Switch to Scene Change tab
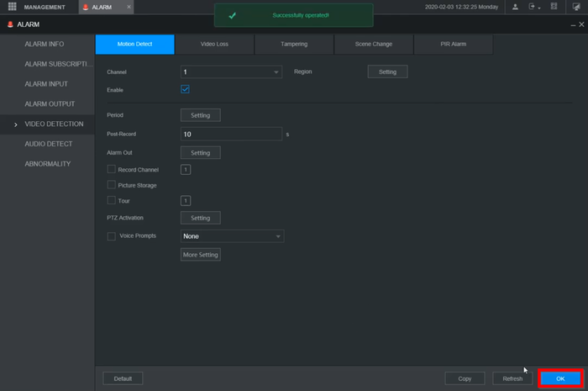The height and width of the screenshot is (391, 588). [x=374, y=45]
